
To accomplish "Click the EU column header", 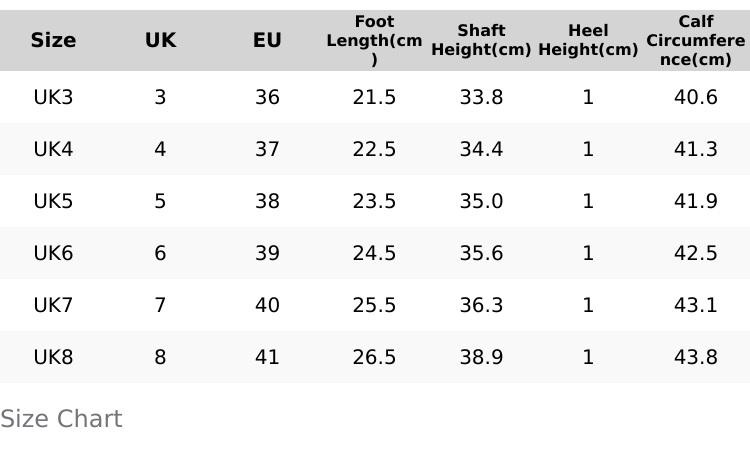I will click(267, 40).
